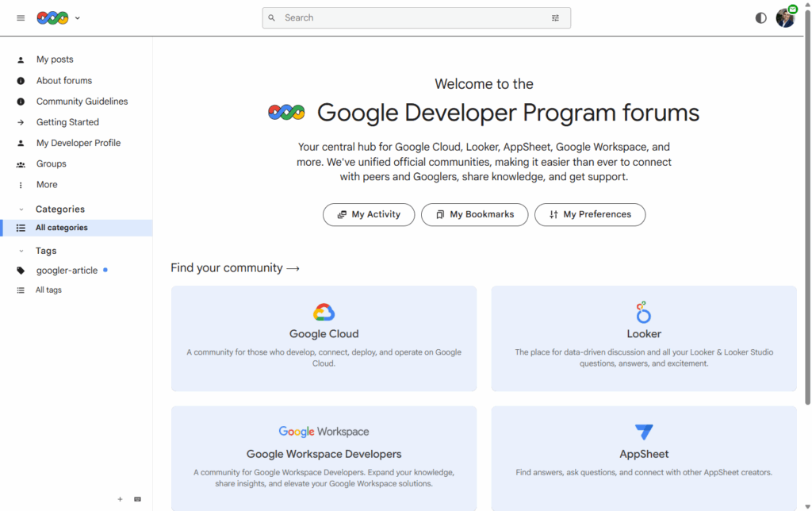Click the Google Cloud logo icon
This screenshot has width=812, height=511.
coord(324,312)
